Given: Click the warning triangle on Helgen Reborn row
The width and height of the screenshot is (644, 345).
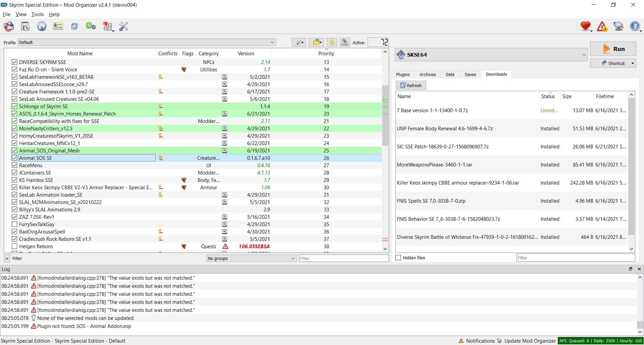Looking at the screenshot, I should 225,246.
